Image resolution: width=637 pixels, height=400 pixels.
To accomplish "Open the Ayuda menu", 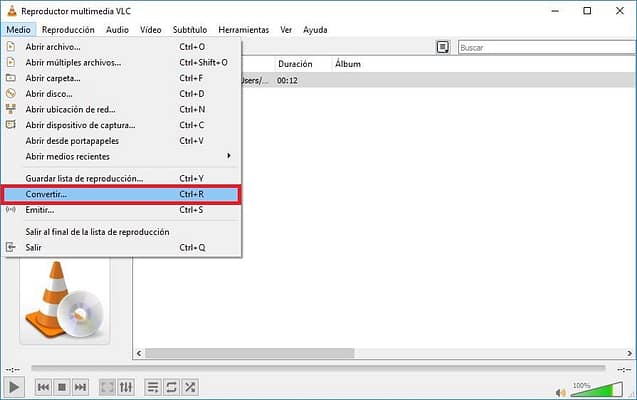I will click(315, 30).
